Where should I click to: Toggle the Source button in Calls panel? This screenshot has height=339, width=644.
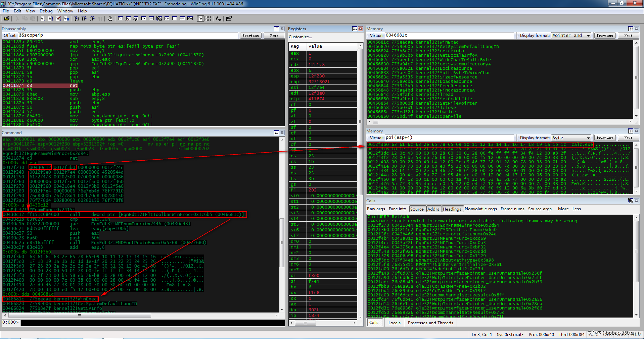pos(417,209)
